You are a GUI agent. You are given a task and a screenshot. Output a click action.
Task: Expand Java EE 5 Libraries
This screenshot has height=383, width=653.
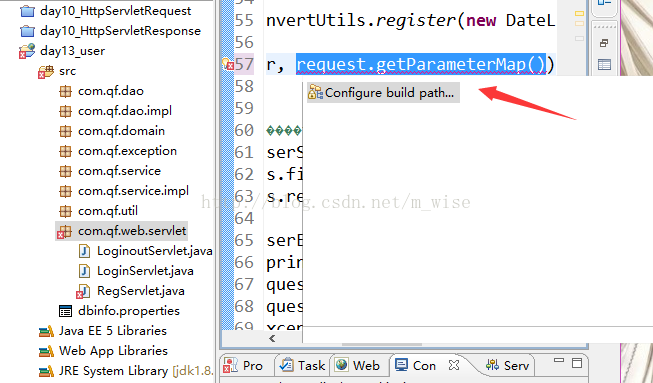113,331
